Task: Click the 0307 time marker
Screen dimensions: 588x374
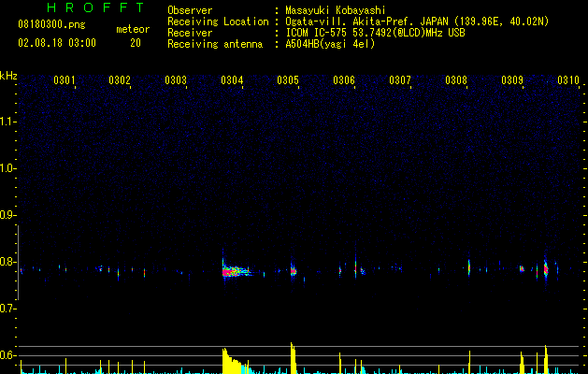Action: pos(400,80)
